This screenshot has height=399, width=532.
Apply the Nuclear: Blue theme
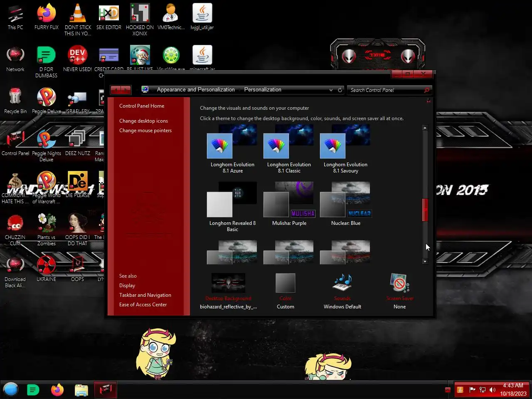tap(345, 204)
